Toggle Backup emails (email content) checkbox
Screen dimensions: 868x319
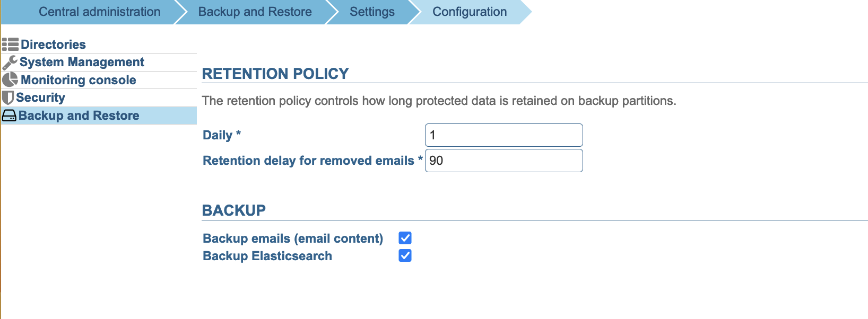pyautogui.click(x=405, y=238)
